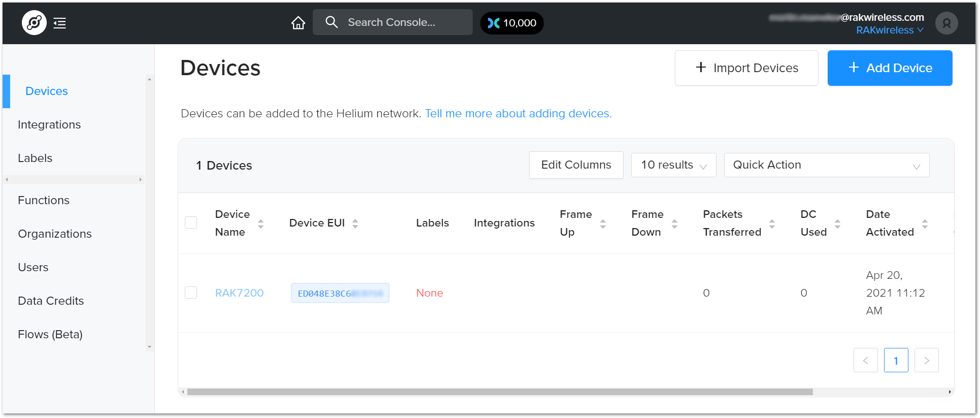Click the table horizontal scrollbar
This screenshot has width=980, height=418.
pyautogui.click(x=500, y=392)
